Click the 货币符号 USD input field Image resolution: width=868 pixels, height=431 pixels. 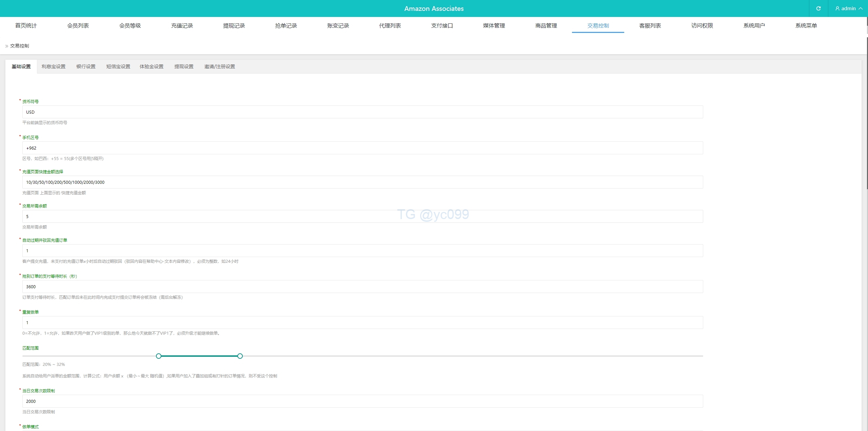pyautogui.click(x=362, y=112)
